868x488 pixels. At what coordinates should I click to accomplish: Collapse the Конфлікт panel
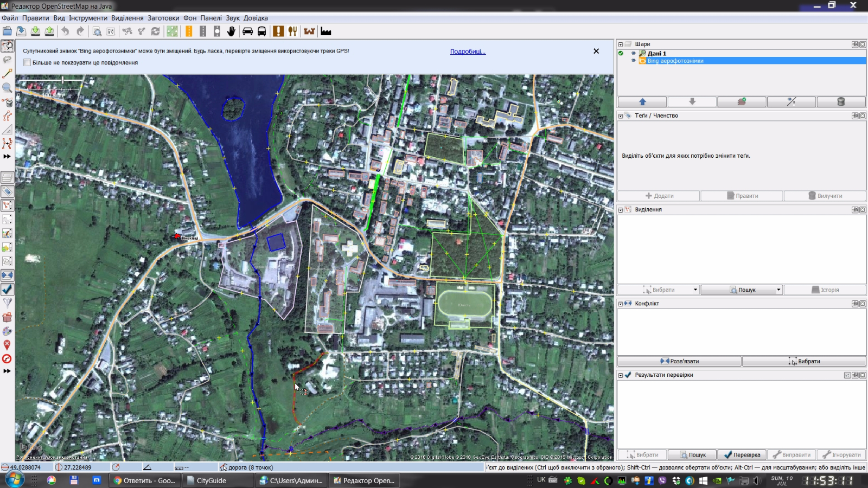coord(620,304)
